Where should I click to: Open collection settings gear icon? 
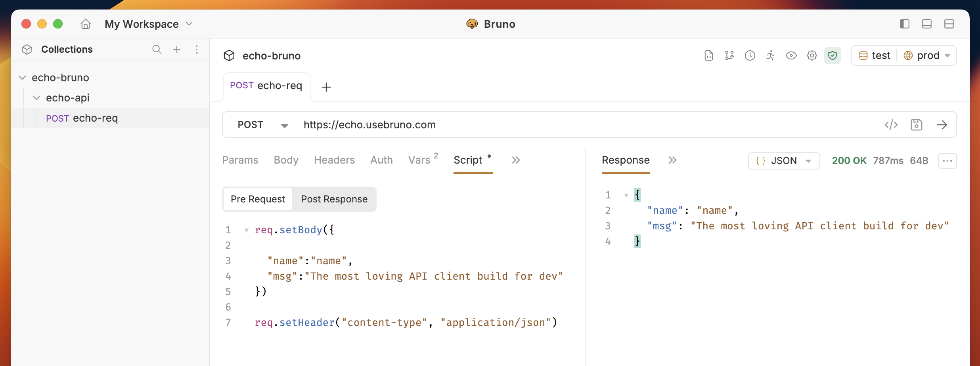812,55
